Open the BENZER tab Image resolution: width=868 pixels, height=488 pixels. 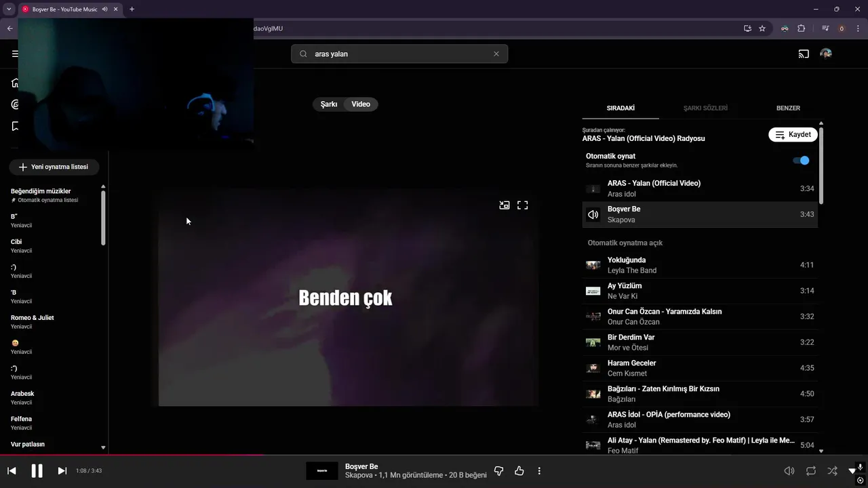pos(788,108)
